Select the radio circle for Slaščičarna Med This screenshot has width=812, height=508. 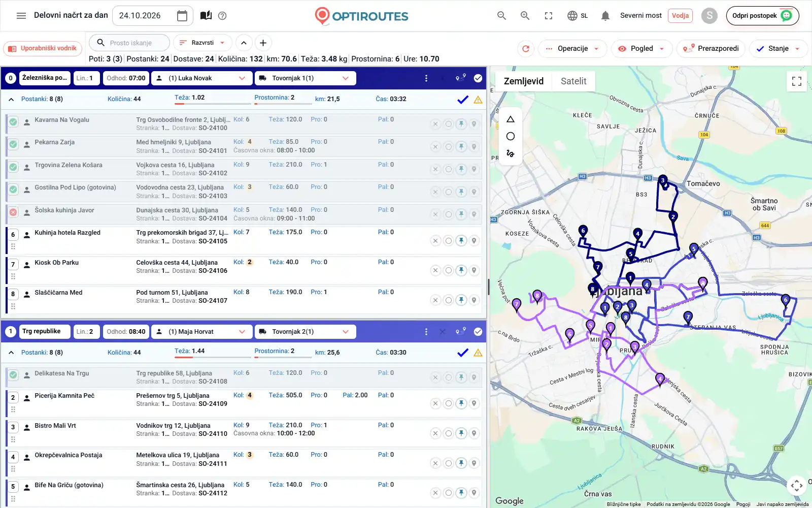(448, 300)
